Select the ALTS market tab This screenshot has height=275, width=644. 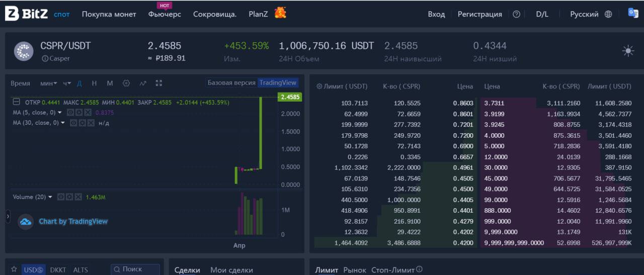tap(80, 269)
